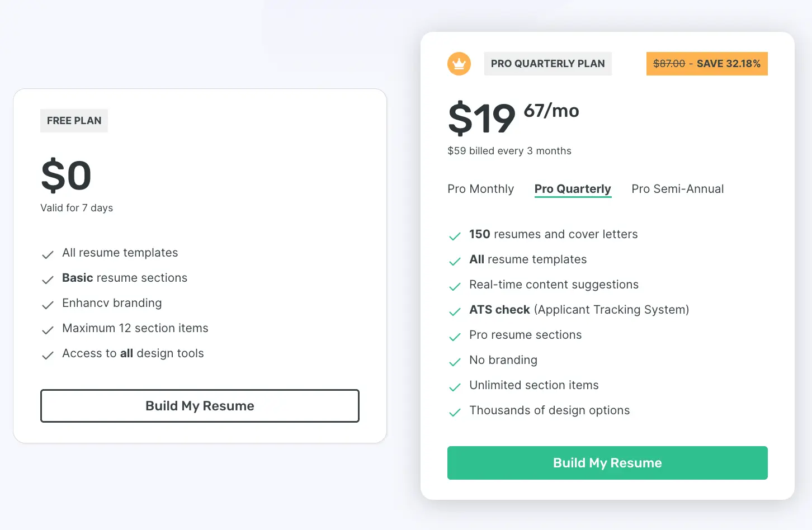
Task: Click checkmark beside Real-time content suggestions
Action: click(455, 286)
